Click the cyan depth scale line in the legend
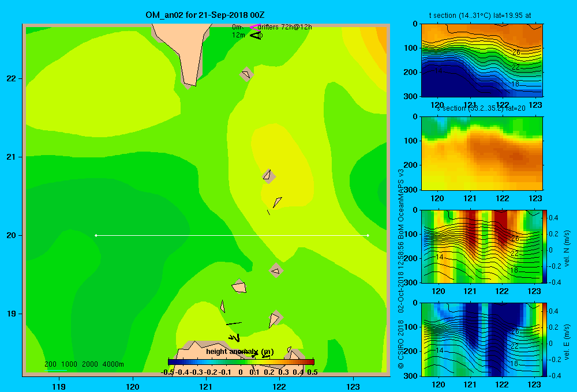The width and height of the screenshot is (577, 392). [57, 370]
